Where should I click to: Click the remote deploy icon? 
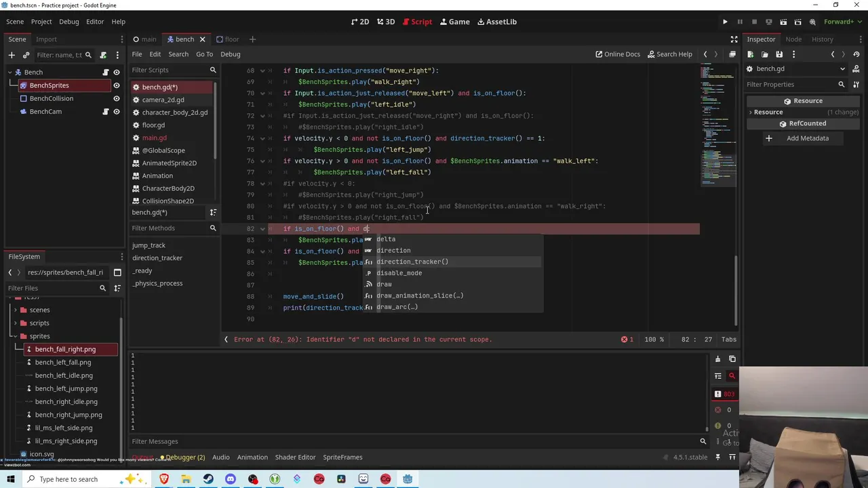pos(769,22)
